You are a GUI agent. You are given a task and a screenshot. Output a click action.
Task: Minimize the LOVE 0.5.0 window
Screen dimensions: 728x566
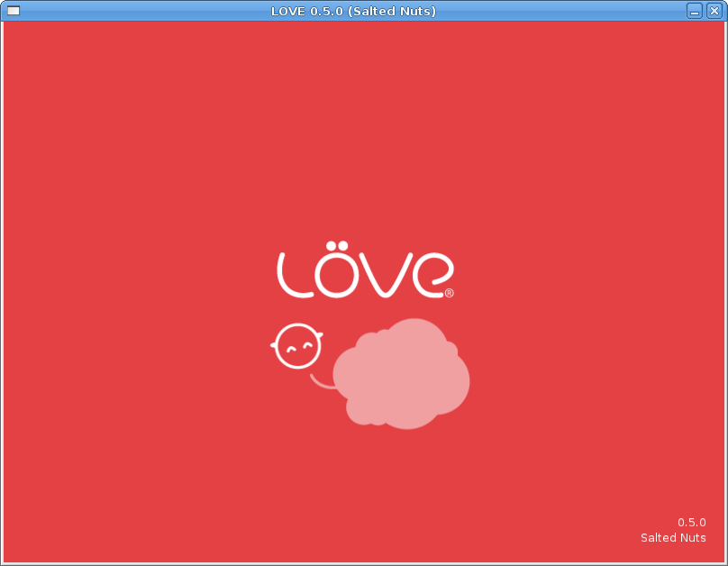coord(695,11)
